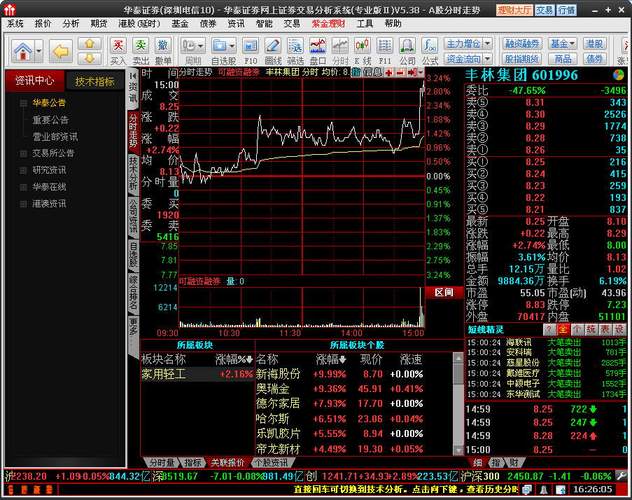Image resolution: width=632 pixels, height=500 pixels.
Task: Switch to the 技术指标 tab
Action: point(96,81)
